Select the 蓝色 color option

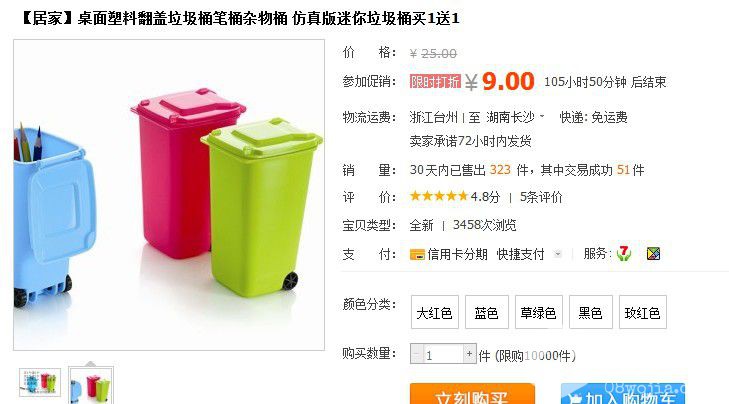point(487,312)
